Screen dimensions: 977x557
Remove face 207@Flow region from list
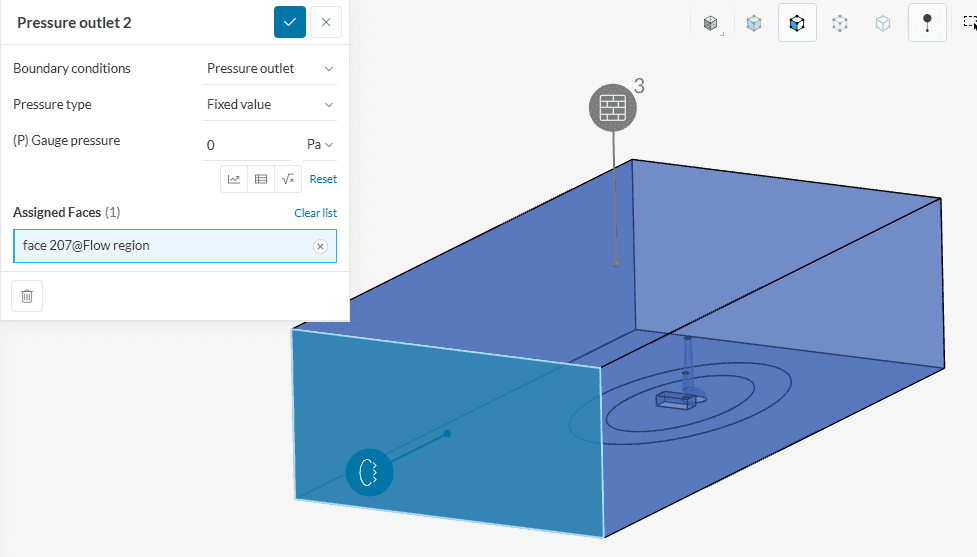point(320,246)
